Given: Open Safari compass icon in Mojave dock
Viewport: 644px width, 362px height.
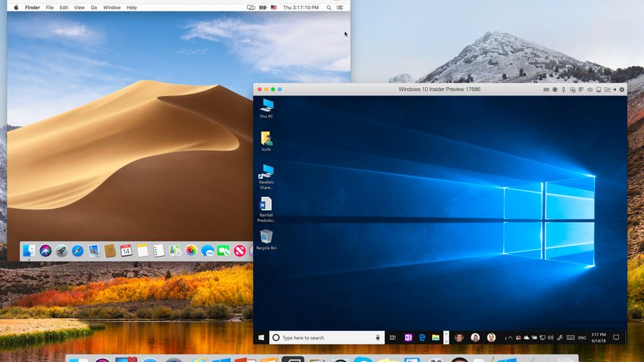Looking at the screenshot, I should pos(77,251).
